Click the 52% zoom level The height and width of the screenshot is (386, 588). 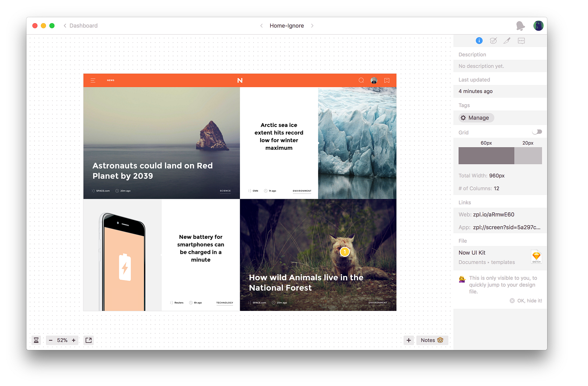click(62, 340)
